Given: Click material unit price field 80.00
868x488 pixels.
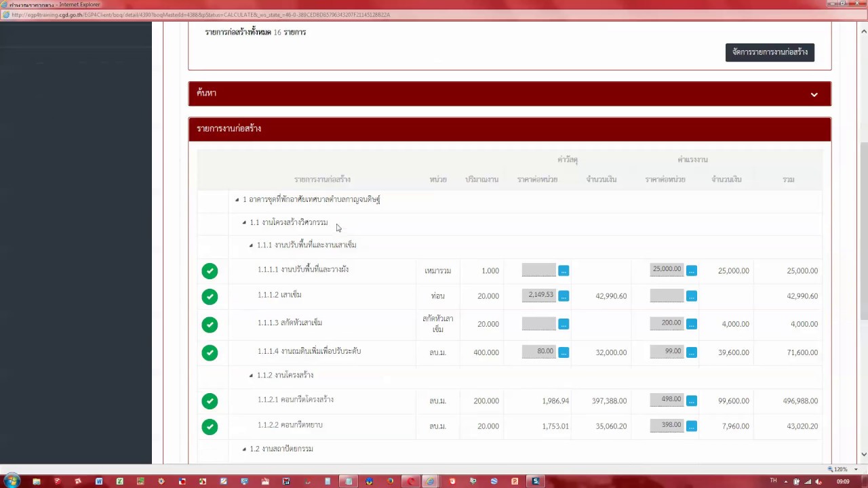Looking at the screenshot, I should pos(538,352).
